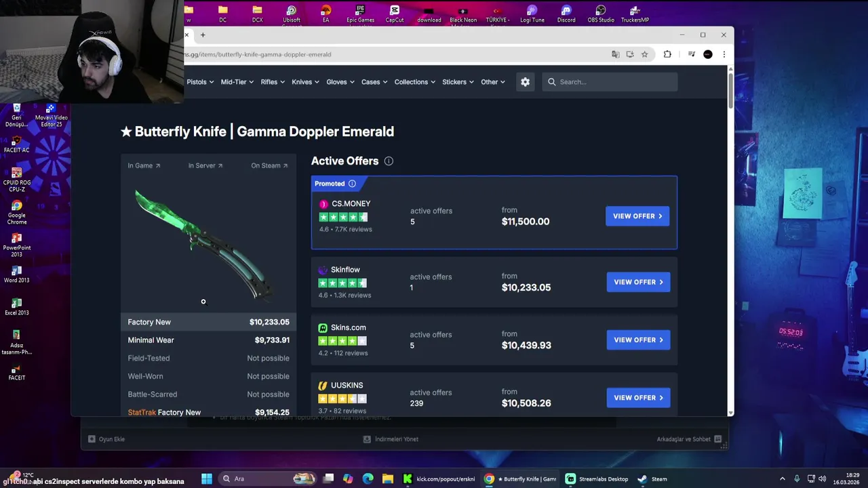This screenshot has height=488, width=868.
Task: Open the In Game inspect link
Action: coord(144,165)
